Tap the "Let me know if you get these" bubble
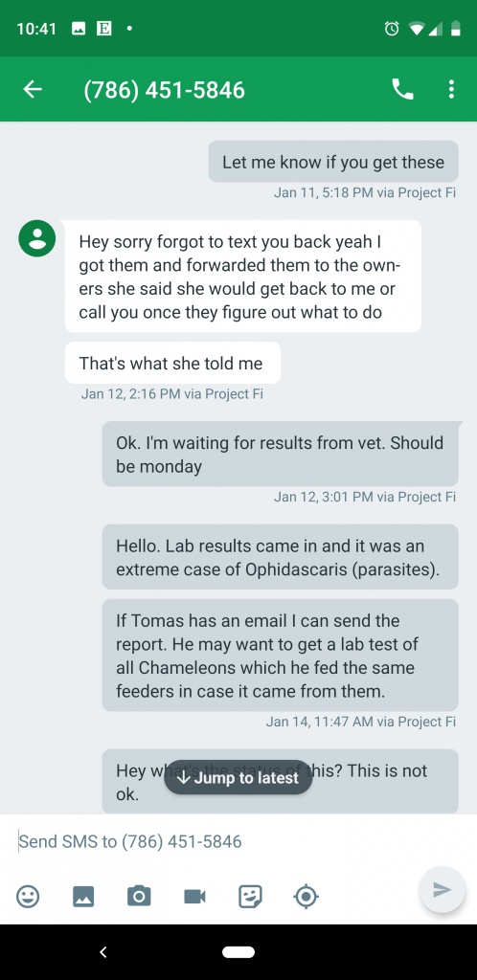This screenshot has height=980, width=477. pos(333,162)
